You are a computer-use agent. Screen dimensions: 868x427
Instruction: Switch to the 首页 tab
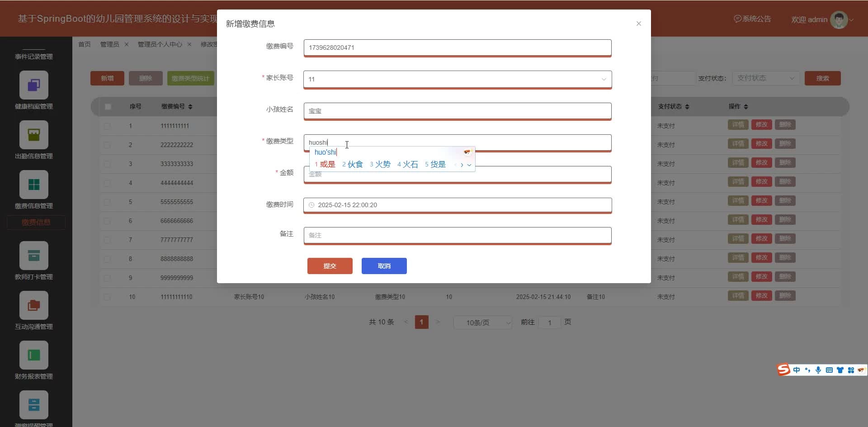[x=85, y=44]
